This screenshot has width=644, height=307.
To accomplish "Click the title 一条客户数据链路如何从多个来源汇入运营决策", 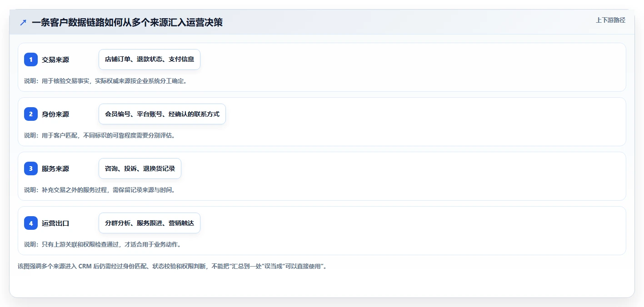I will coord(127,22).
